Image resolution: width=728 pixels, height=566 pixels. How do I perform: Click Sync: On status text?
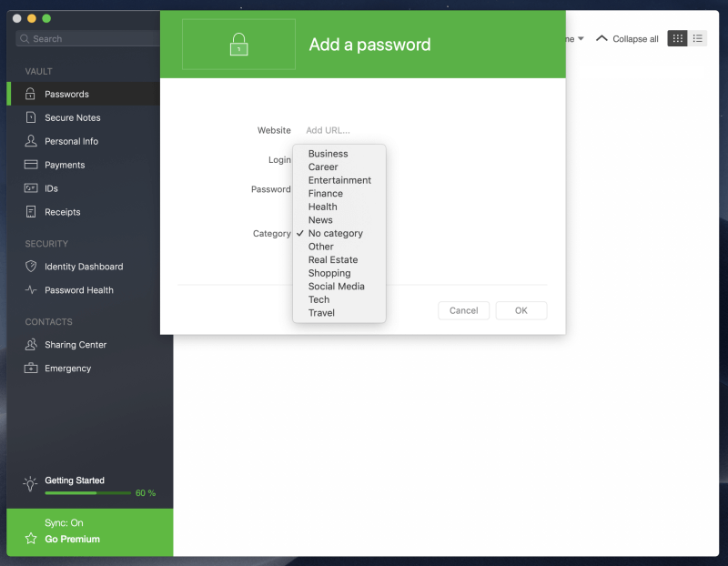64,523
